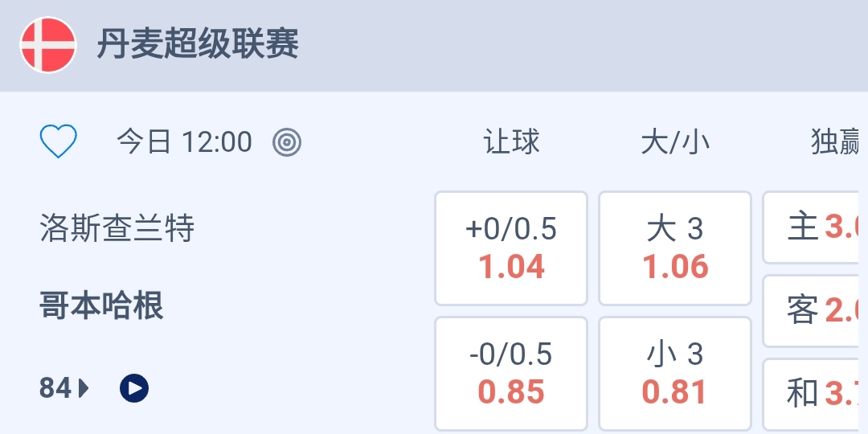Image resolution: width=868 pixels, height=434 pixels.
Task: Select the 大/小 column header
Action: coord(675,142)
